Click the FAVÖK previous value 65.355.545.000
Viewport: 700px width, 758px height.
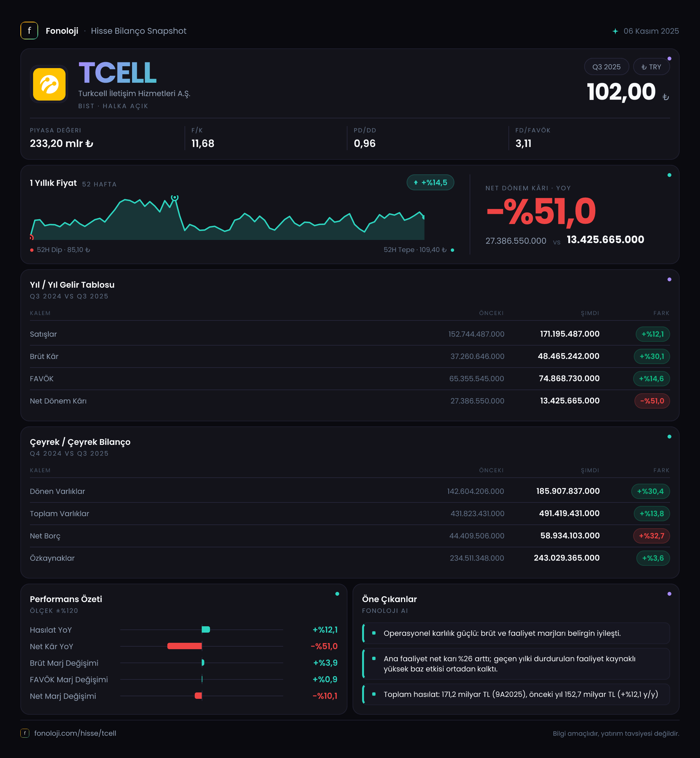tap(477, 378)
